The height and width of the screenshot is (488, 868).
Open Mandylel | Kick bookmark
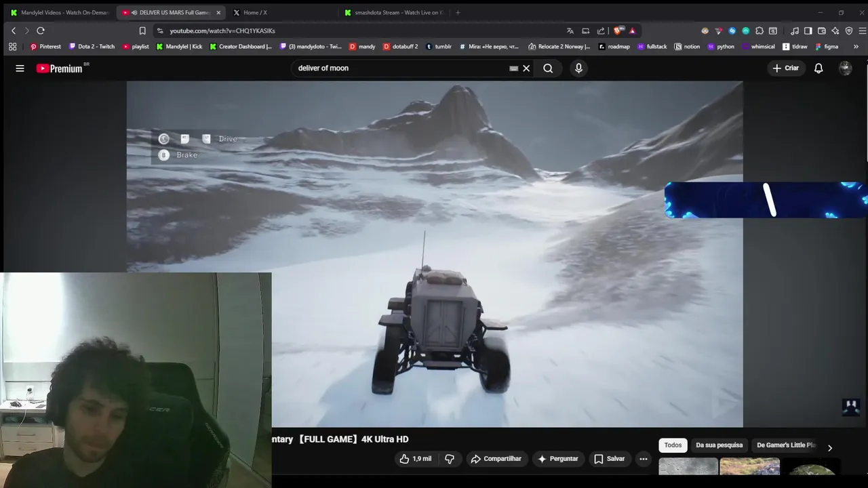pos(179,47)
